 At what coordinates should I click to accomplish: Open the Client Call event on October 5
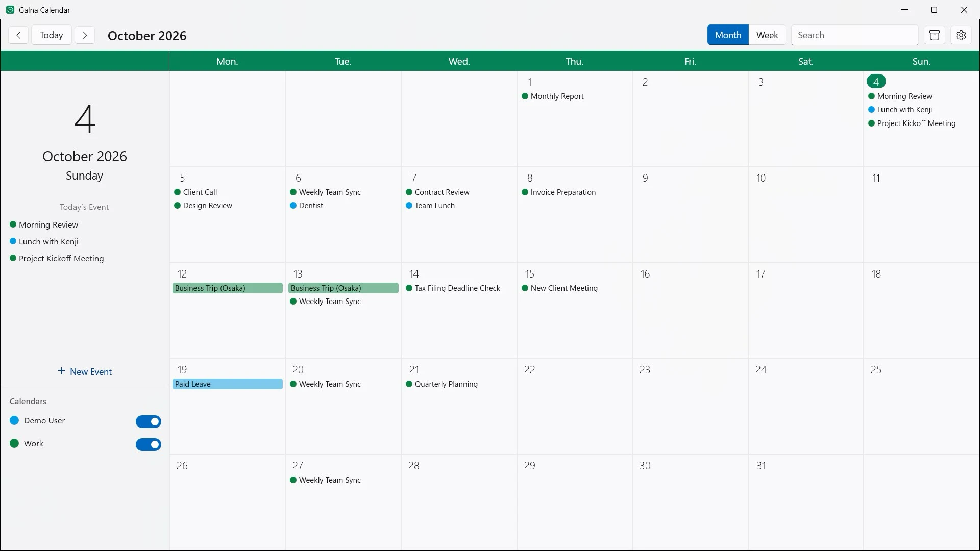pyautogui.click(x=195, y=192)
